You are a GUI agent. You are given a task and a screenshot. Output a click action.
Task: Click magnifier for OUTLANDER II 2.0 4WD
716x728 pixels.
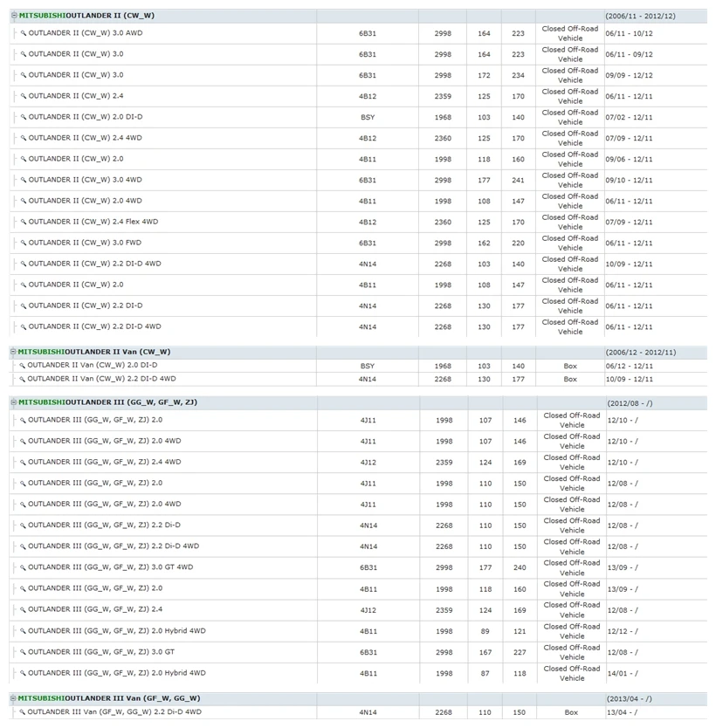point(24,201)
